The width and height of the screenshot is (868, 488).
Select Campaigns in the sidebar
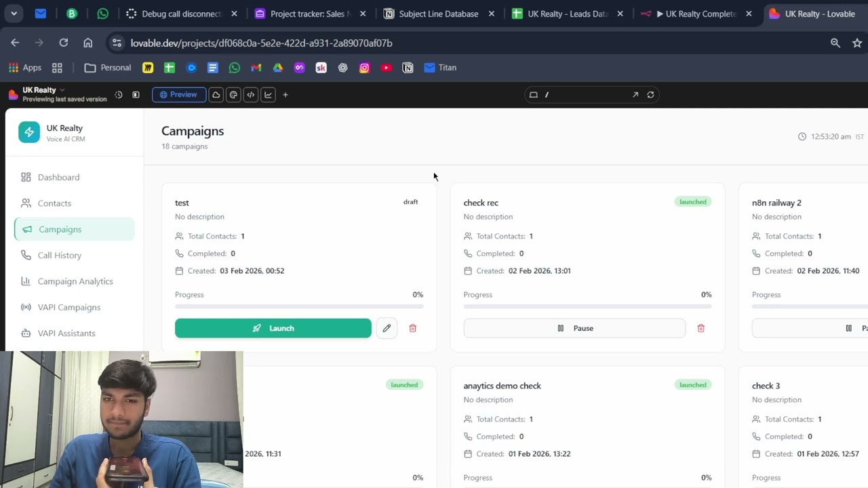(x=75, y=229)
